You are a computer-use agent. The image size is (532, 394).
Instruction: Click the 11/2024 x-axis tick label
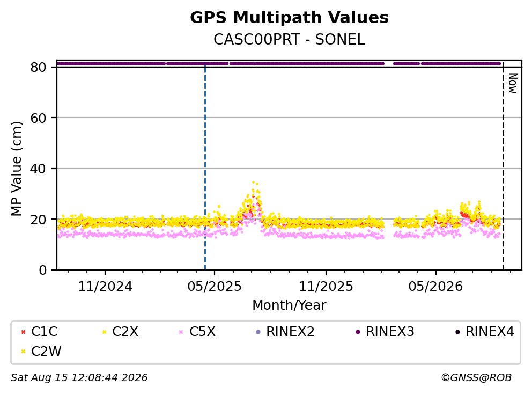(x=105, y=287)
